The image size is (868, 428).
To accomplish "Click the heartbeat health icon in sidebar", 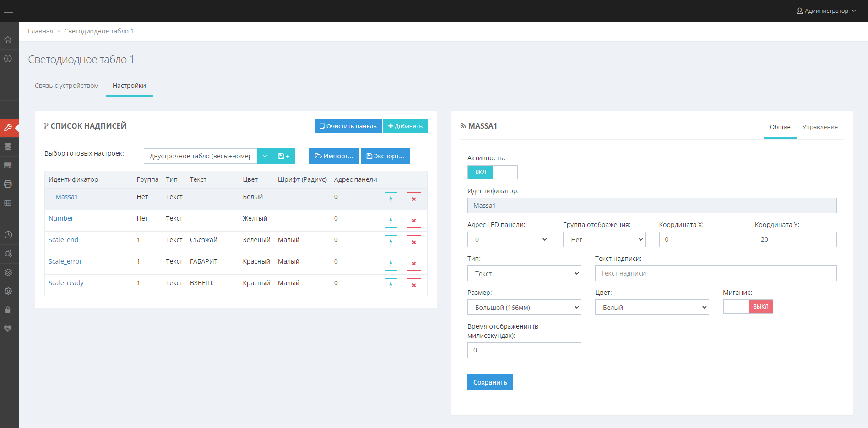I will tap(8, 329).
